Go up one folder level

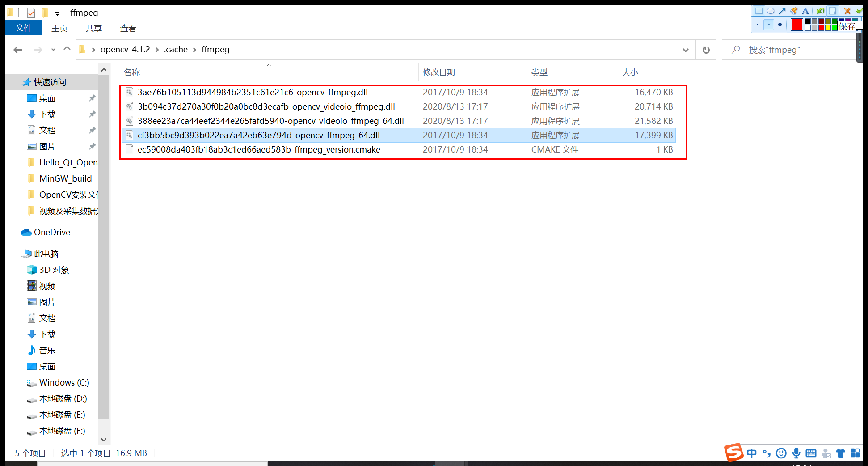(x=67, y=50)
